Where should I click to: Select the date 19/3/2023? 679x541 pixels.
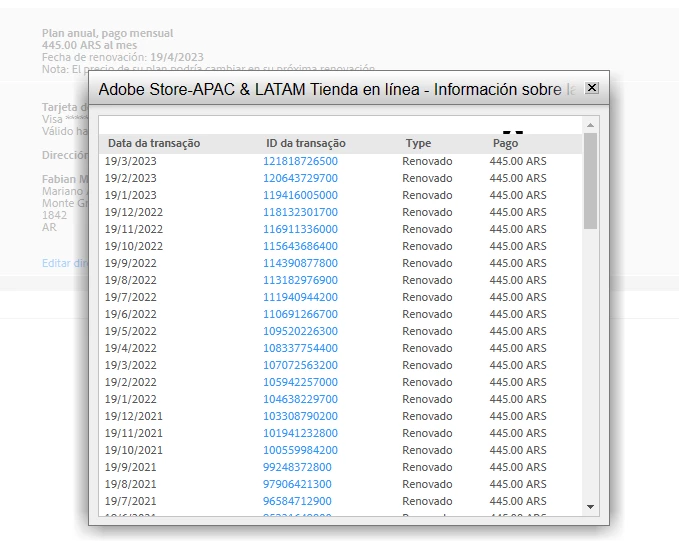130,161
